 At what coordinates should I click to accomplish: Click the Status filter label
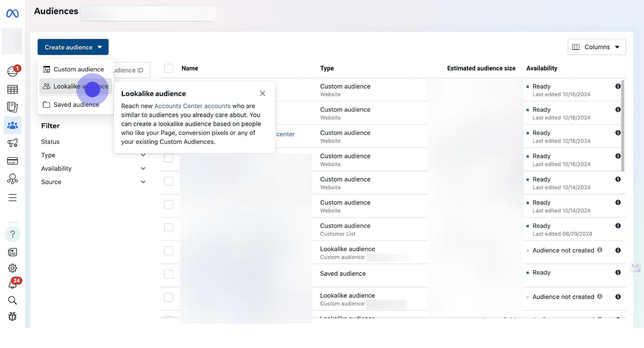tap(50, 142)
